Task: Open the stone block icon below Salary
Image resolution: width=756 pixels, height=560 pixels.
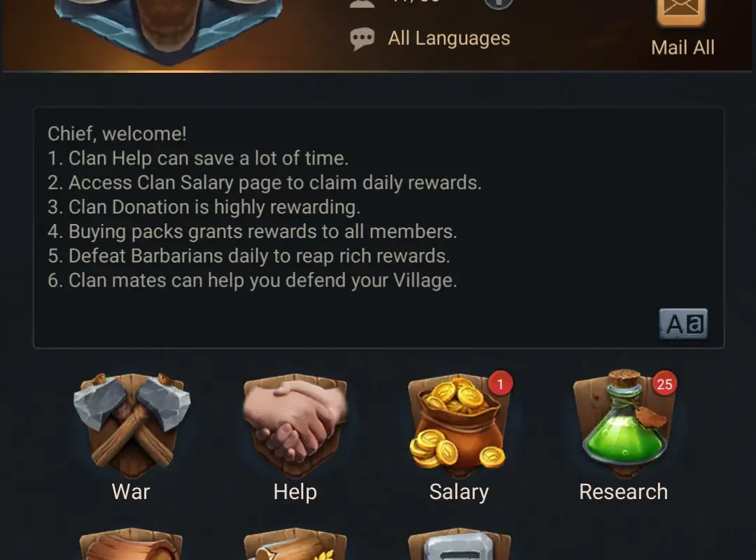Action: [x=459, y=544]
